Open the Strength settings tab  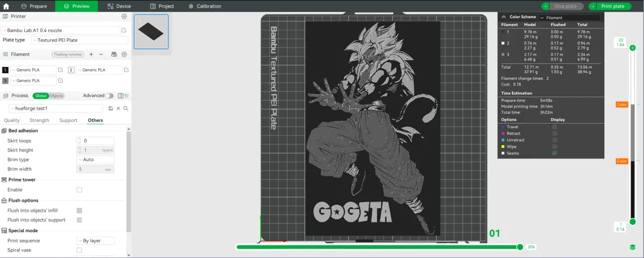pyautogui.click(x=39, y=120)
